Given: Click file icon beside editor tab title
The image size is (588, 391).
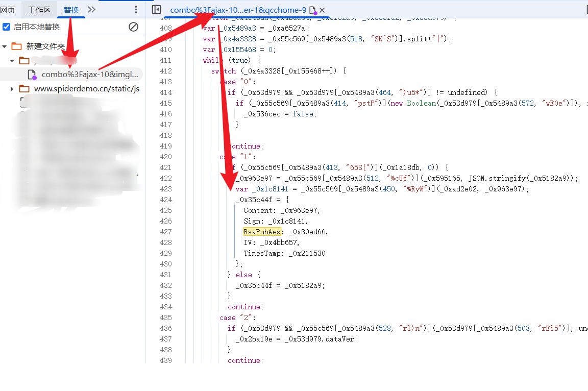Looking at the screenshot, I should pyautogui.click(x=313, y=11).
